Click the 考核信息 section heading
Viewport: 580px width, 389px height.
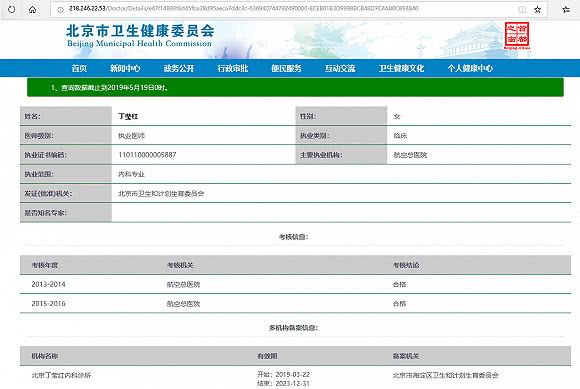294,237
